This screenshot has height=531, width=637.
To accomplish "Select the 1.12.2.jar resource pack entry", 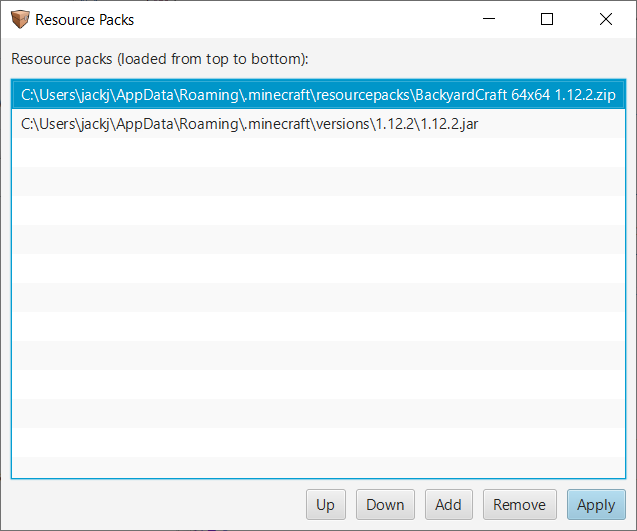I will click(x=318, y=124).
